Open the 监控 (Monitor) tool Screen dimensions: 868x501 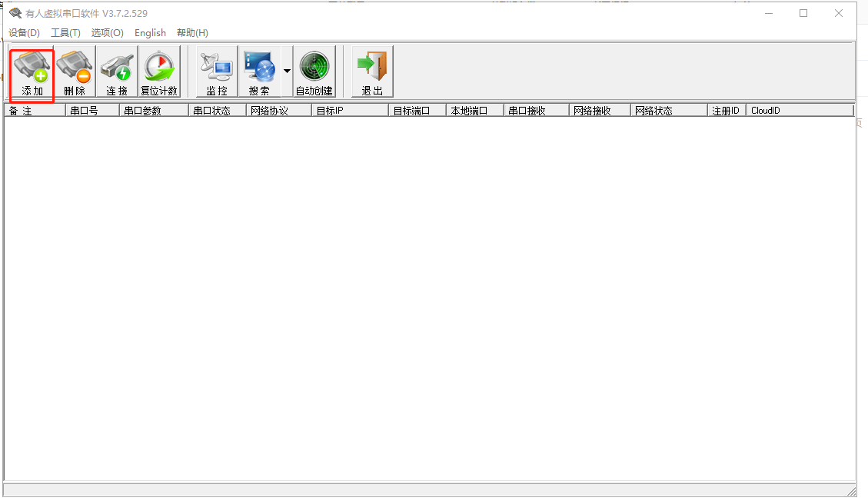point(217,72)
